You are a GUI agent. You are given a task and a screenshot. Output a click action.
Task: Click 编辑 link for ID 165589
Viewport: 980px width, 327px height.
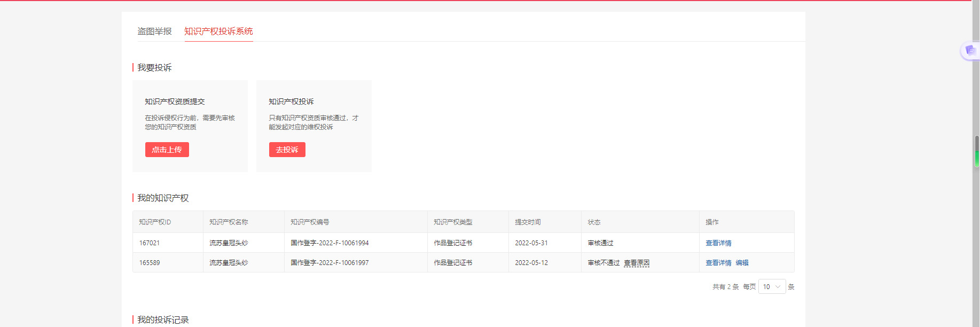742,263
